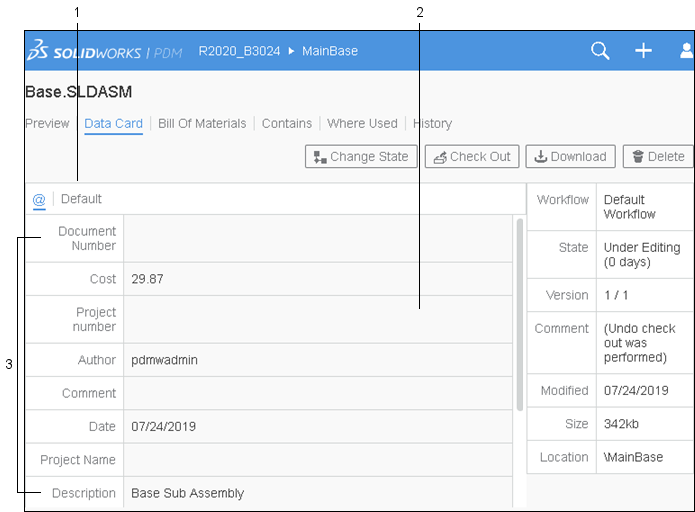Click the Cost field showing 29.87
Image resolution: width=695 pixels, height=512 pixels.
[x=318, y=279]
